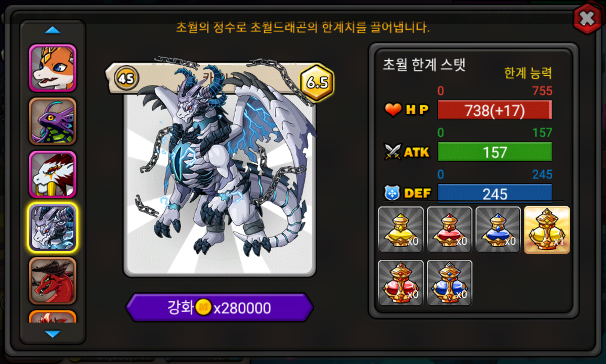
Task: Click the green ATK stat bar
Action: (x=495, y=152)
